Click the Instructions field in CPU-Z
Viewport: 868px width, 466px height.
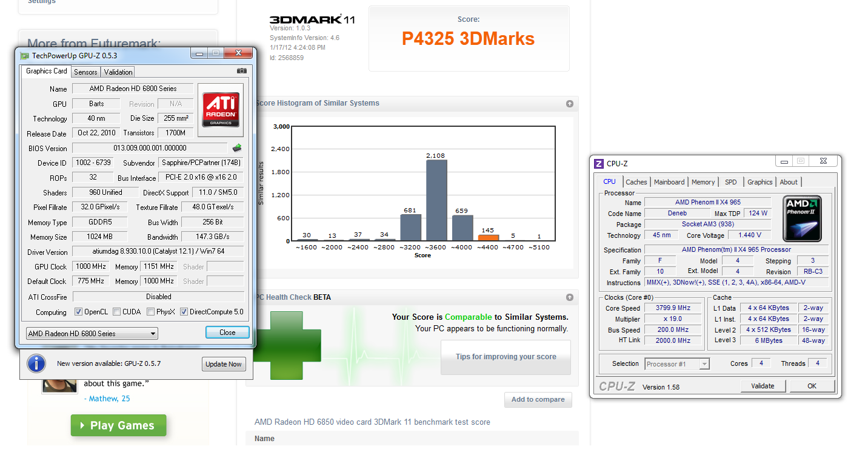point(736,282)
